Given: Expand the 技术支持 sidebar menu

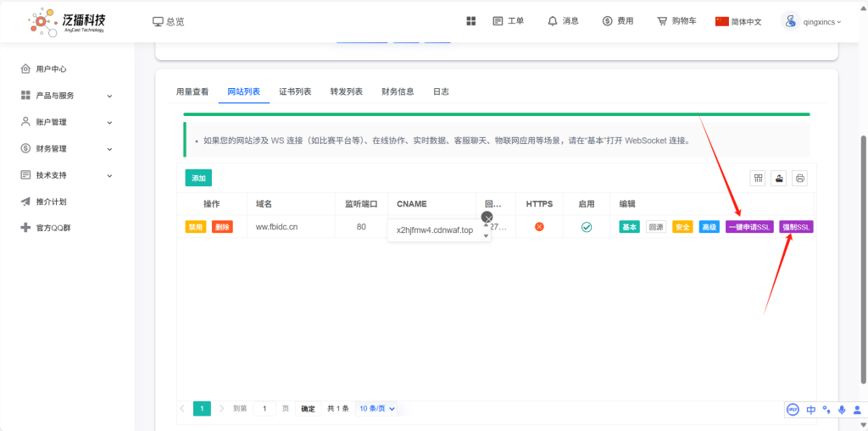Looking at the screenshot, I should [67, 175].
